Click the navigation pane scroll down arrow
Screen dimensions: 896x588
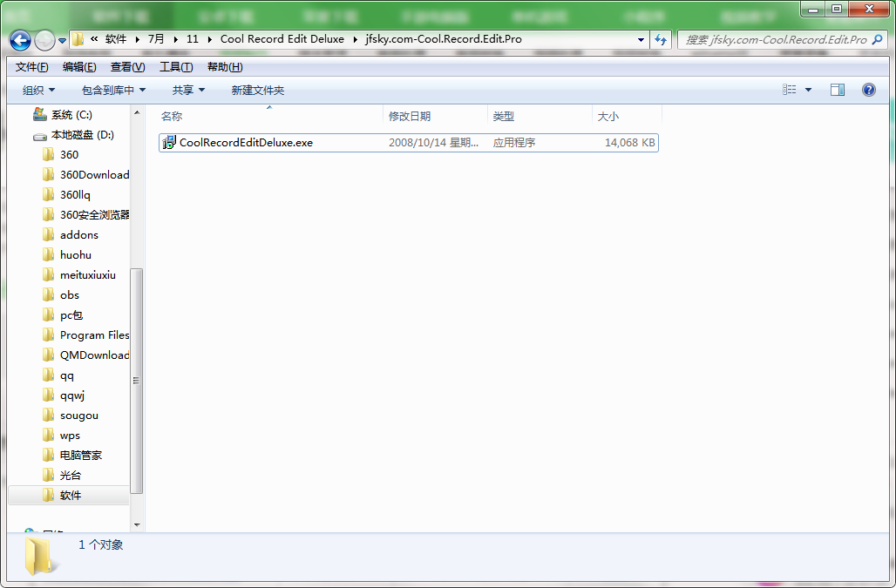[137, 524]
